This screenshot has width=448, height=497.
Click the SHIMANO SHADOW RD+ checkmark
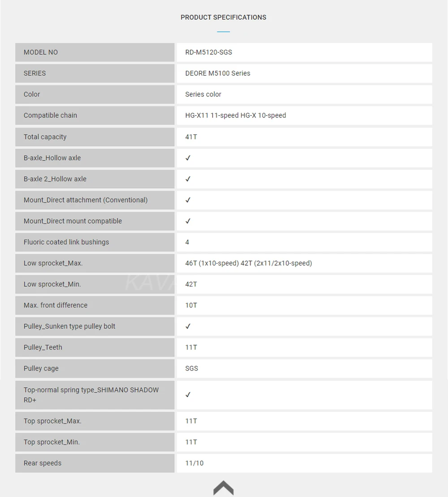188,395
